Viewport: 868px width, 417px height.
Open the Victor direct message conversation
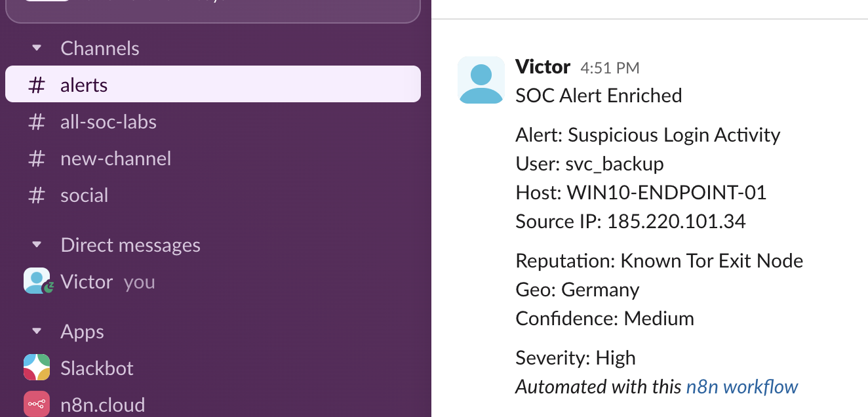87,281
